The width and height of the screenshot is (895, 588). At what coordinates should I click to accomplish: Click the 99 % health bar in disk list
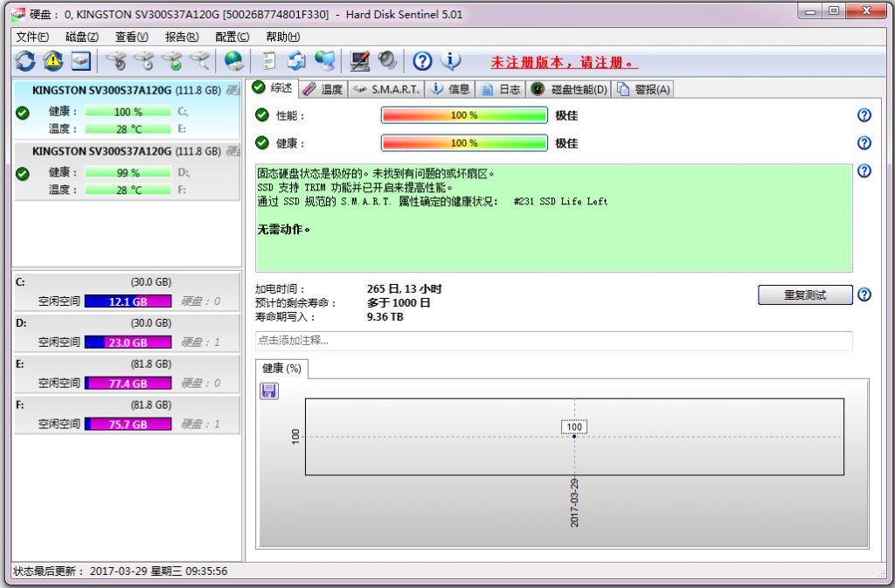coord(128,172)
